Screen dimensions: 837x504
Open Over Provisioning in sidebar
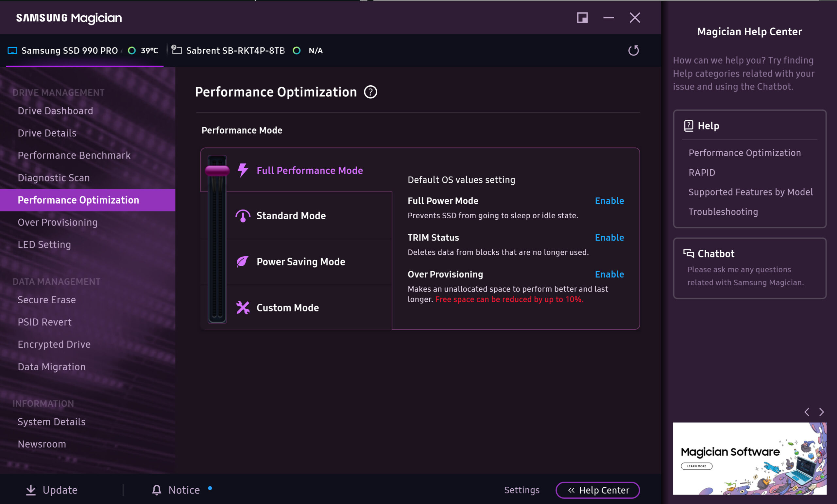pos(58,223)
